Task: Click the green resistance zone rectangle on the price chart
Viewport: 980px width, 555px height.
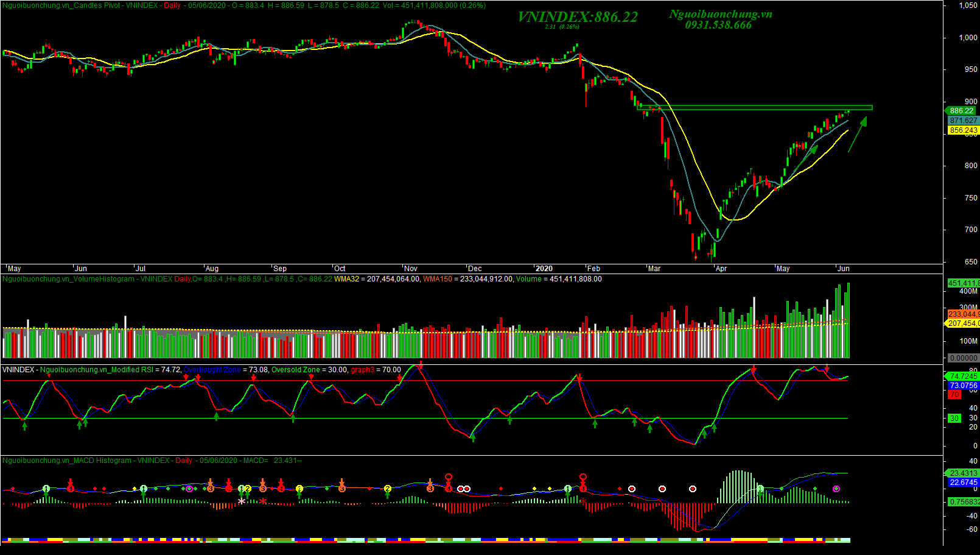Action: [755, 108]
